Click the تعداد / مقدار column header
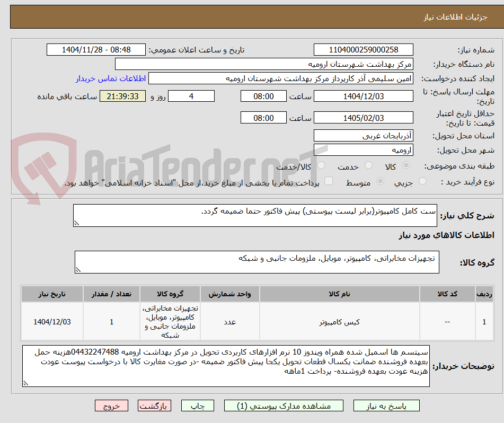 pos(111,294)
